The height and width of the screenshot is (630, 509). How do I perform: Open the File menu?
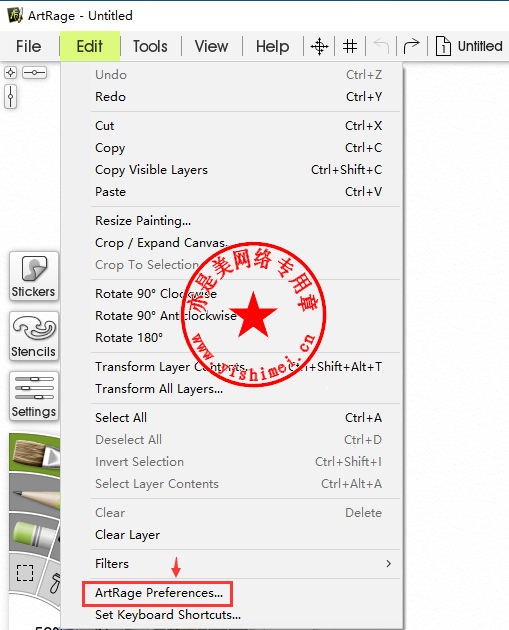point(29,46)
